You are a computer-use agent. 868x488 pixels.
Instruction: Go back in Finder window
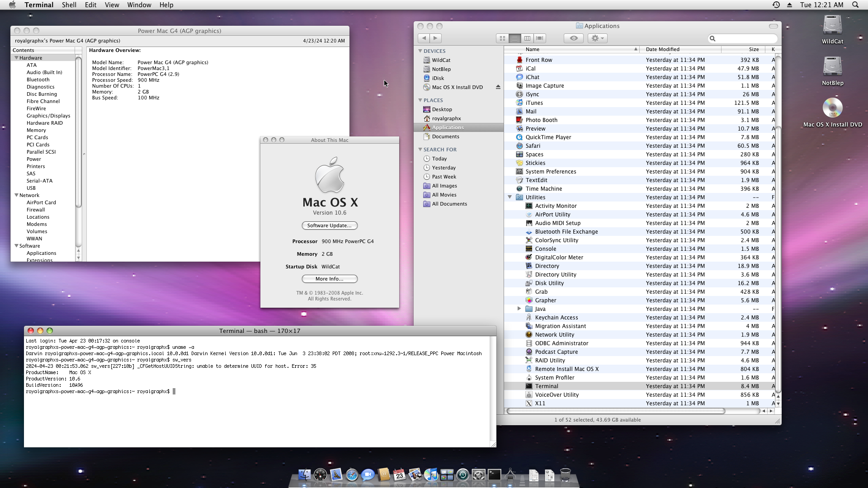pyautogui.click(x=424, y=38)
